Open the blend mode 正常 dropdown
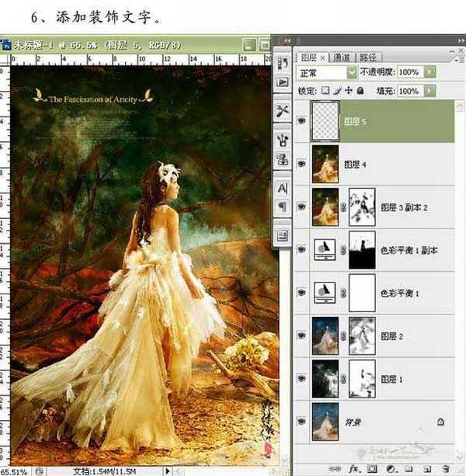This screenshot has width=466, height=476. click(x=352, y=72)
